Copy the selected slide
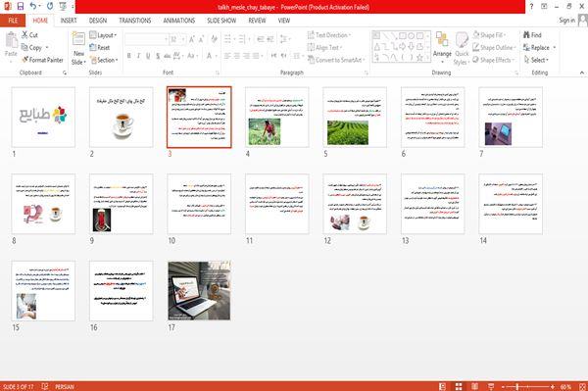The height and width of the screenshot is (391, 588). 31,48
